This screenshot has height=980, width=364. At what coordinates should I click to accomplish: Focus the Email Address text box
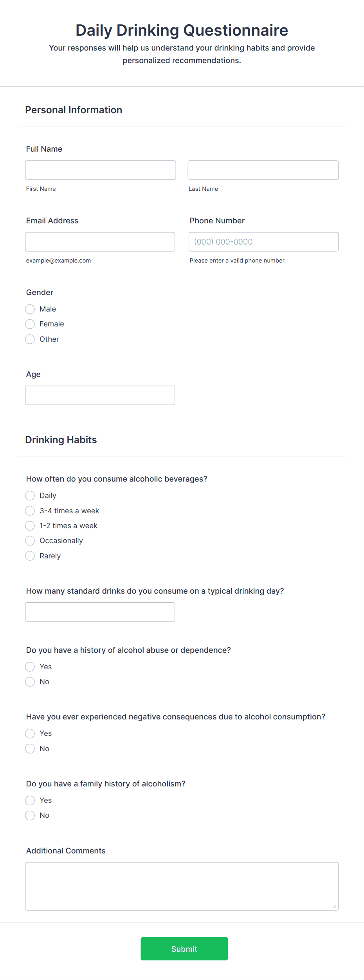(x=100, y=242)
